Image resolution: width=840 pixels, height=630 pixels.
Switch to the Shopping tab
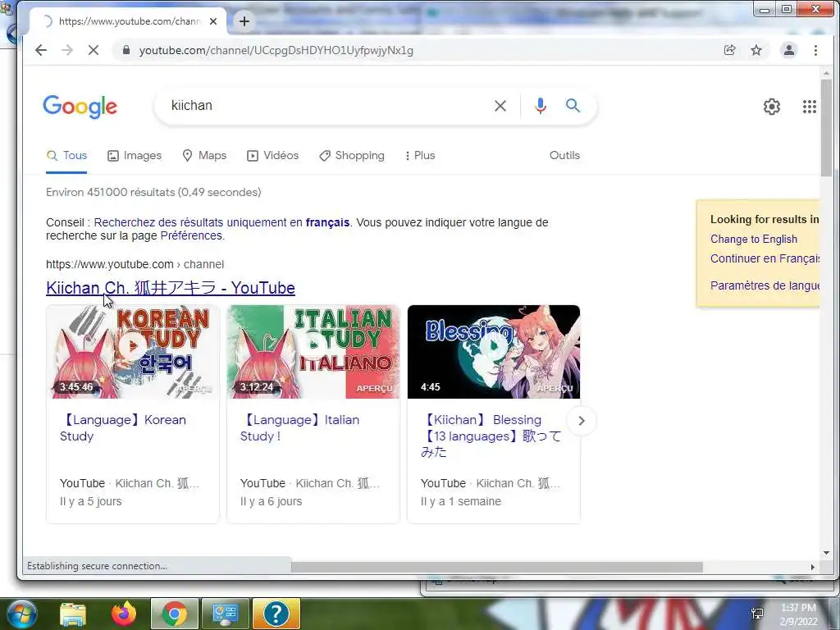point(351,156)
